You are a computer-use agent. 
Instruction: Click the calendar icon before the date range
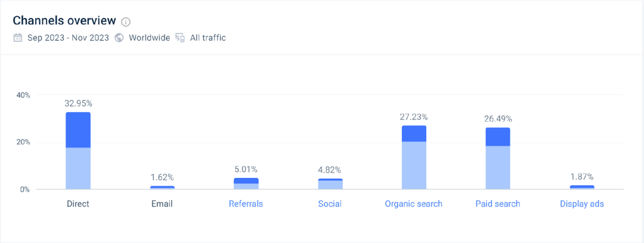[x=18, y=38]
